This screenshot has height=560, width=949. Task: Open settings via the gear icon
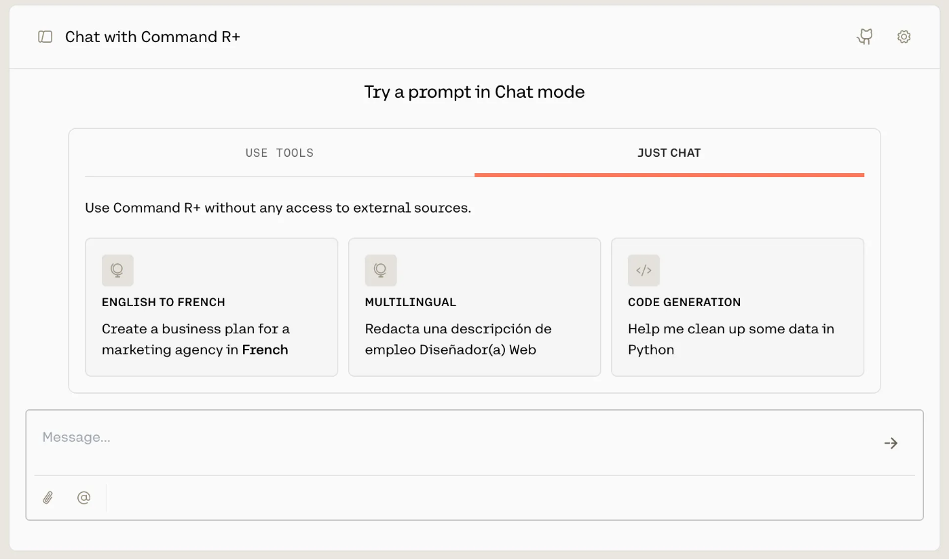904,37
